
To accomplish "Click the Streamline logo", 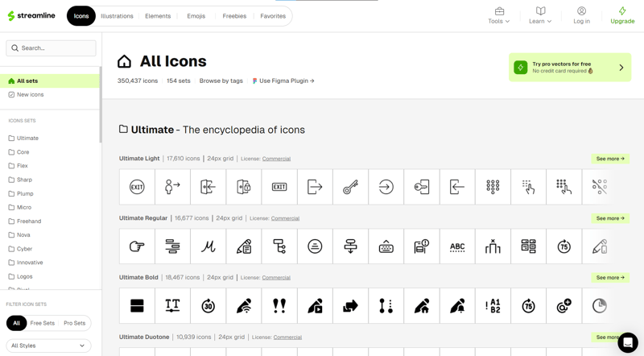I will [x=31, y=15].
